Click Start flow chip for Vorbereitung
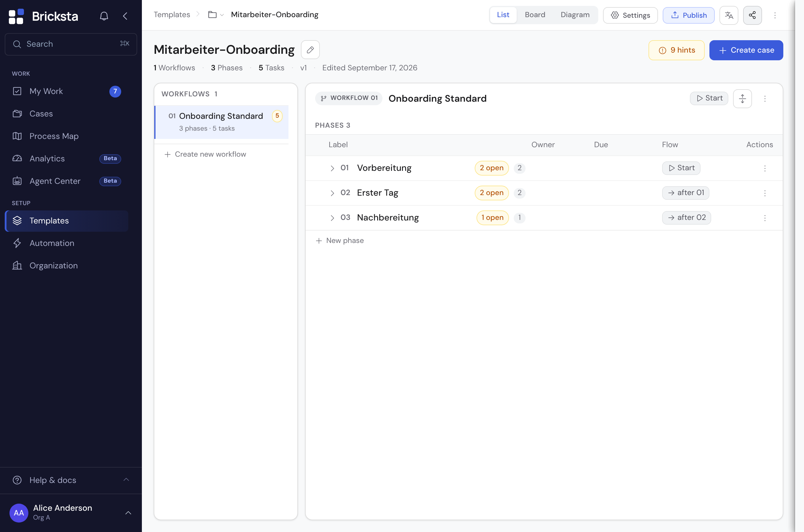Image resolution: width=804 pixels, height=532 pixels. pos(681,168)
